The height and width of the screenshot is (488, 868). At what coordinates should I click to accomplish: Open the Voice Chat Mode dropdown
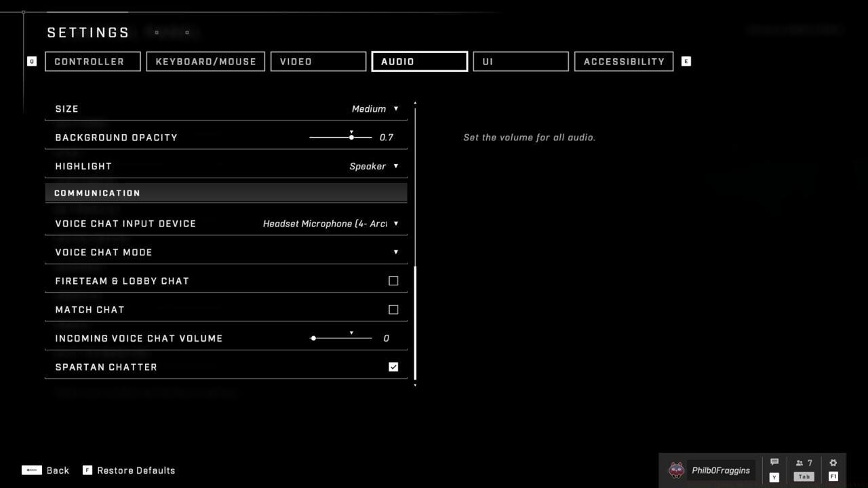tap(395, 251)
